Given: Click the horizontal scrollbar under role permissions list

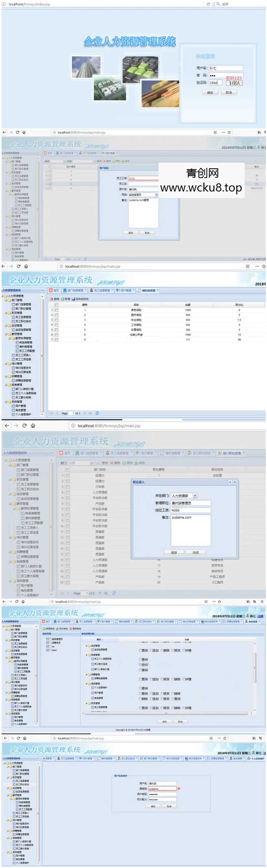Looking at the screenshot, I should click(167, 713).
